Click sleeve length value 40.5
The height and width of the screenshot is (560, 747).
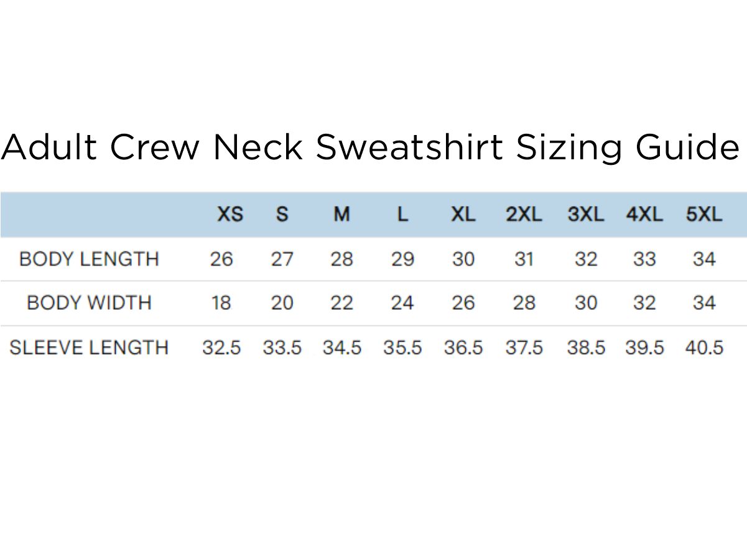point(704,347)
